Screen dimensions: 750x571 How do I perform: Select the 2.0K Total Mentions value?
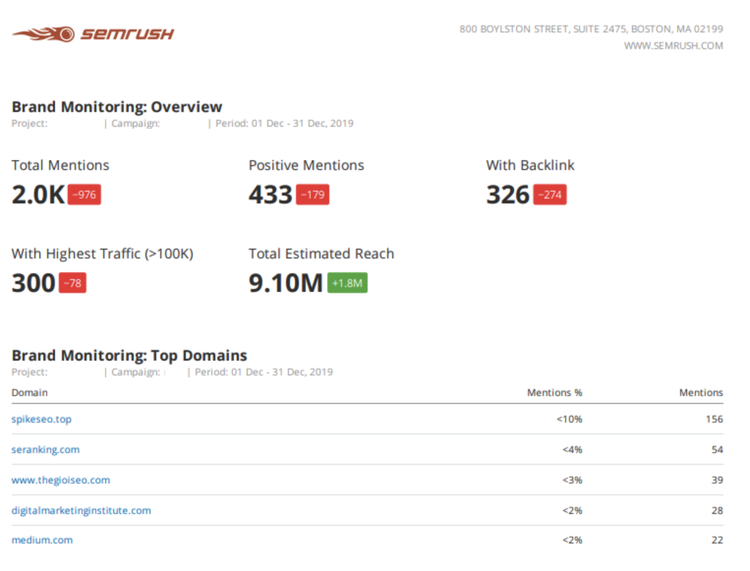pyautogui.click(x=38, y=195)
